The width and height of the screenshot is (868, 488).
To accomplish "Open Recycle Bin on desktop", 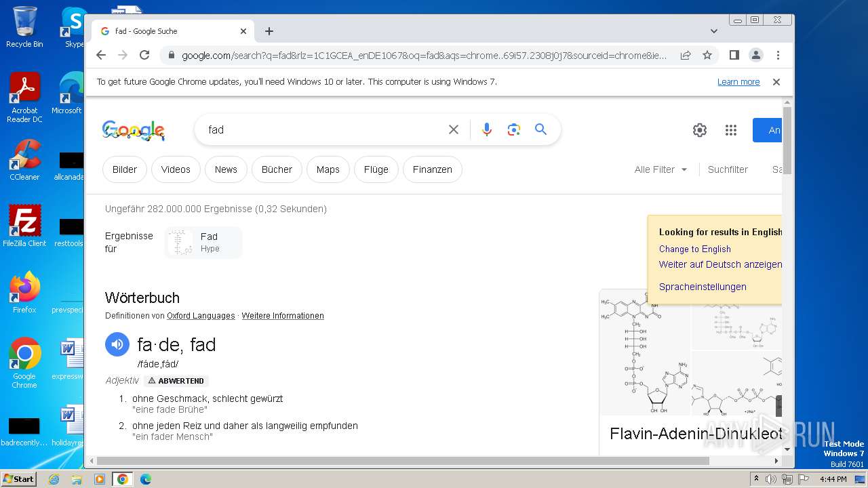I will click(x=24, y=27).
